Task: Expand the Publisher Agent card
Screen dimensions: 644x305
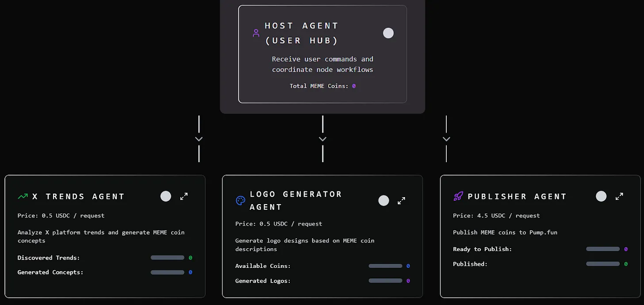Action: coord(620,196)
